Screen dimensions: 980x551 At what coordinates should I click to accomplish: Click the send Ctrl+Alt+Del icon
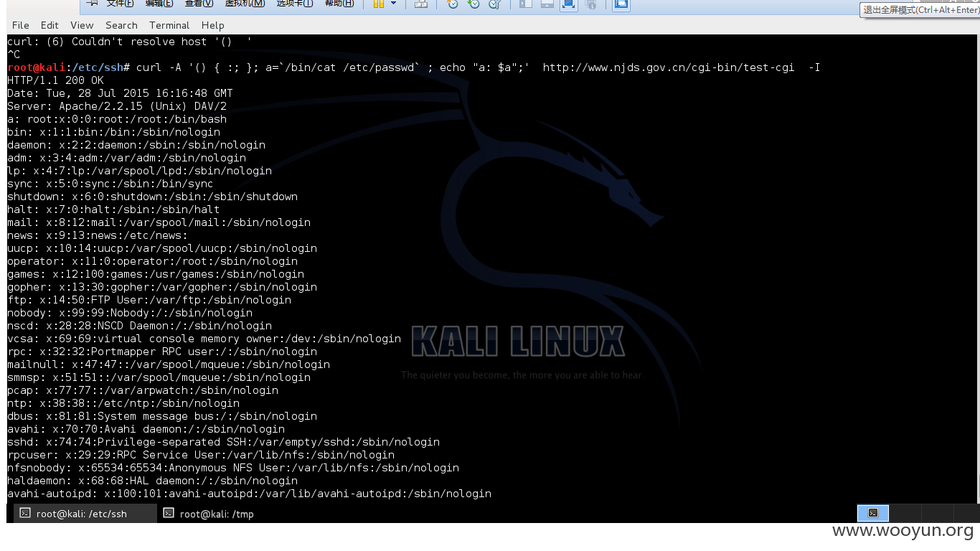click(421, 4)
